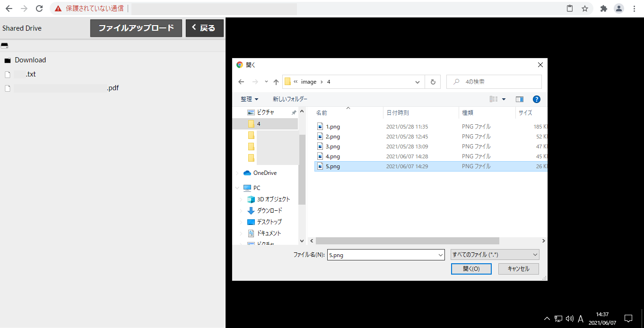Click the 戻る button
Viewport: 644px width, 328px height.
click(x=205, y=28)
